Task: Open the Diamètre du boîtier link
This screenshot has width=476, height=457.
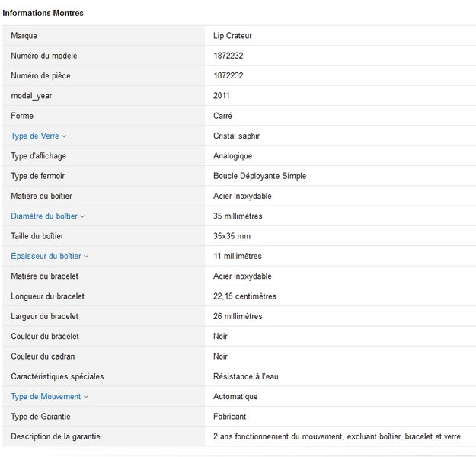Action: [x=43, y=216]
